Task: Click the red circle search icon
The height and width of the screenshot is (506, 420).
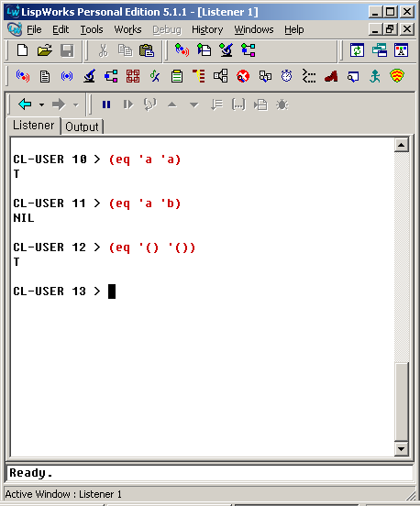Action: (243, 76)
